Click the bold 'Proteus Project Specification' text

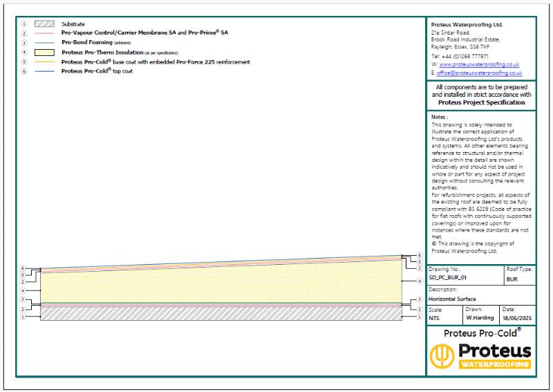click(x=481, y=102)
